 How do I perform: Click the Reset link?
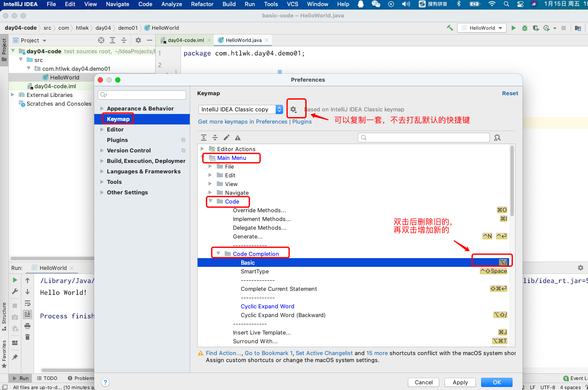pyautogui.click(x=510, y=93)
